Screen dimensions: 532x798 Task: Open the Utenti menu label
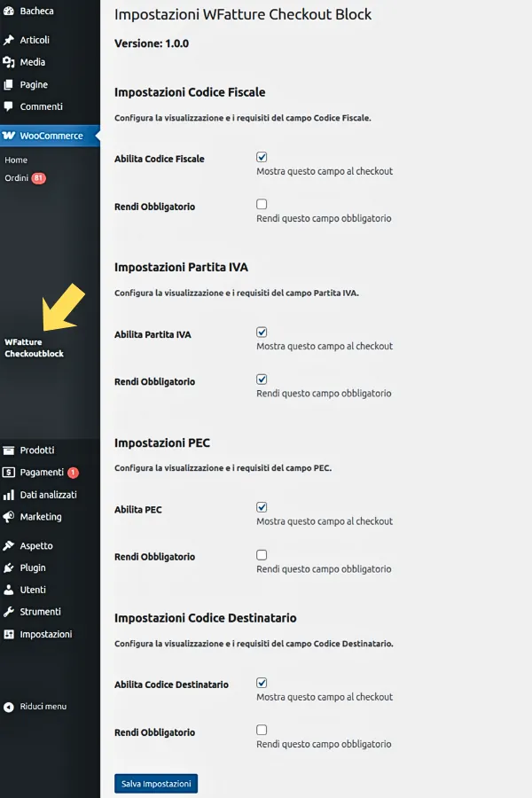(33, 590)
